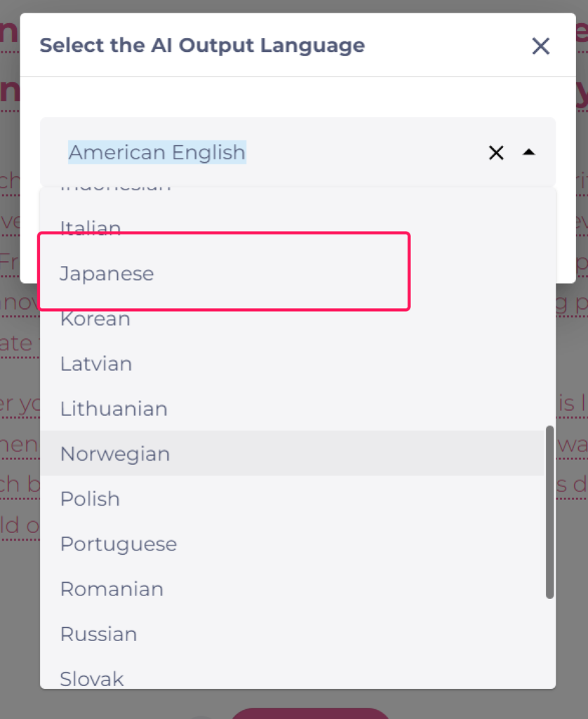Select Korean from the dropdown
The height and width of the screenshot is (719, 588).
click(95, 319)
